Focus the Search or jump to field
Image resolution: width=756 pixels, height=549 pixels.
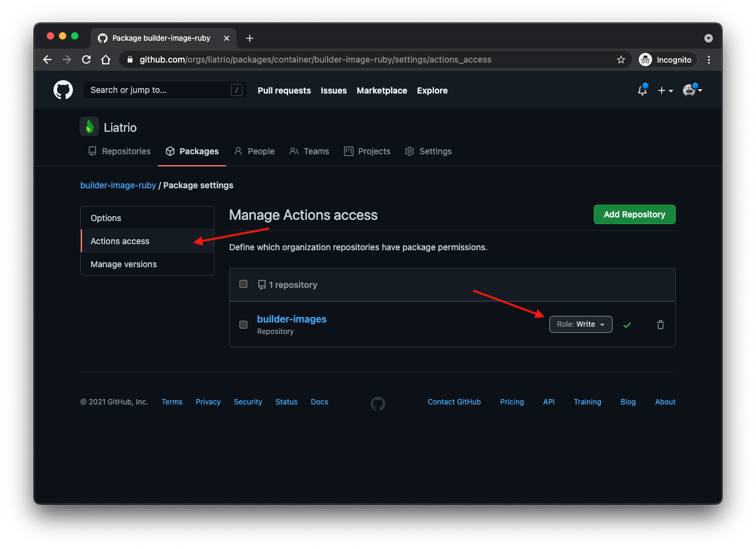[x=165, y=90]
